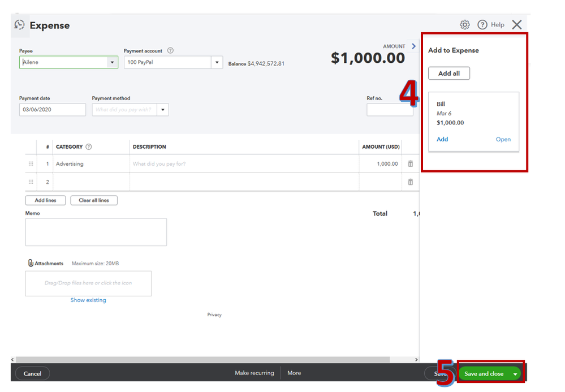
Task: Click the AMOUNT (USD) column header
Action: 381,147
